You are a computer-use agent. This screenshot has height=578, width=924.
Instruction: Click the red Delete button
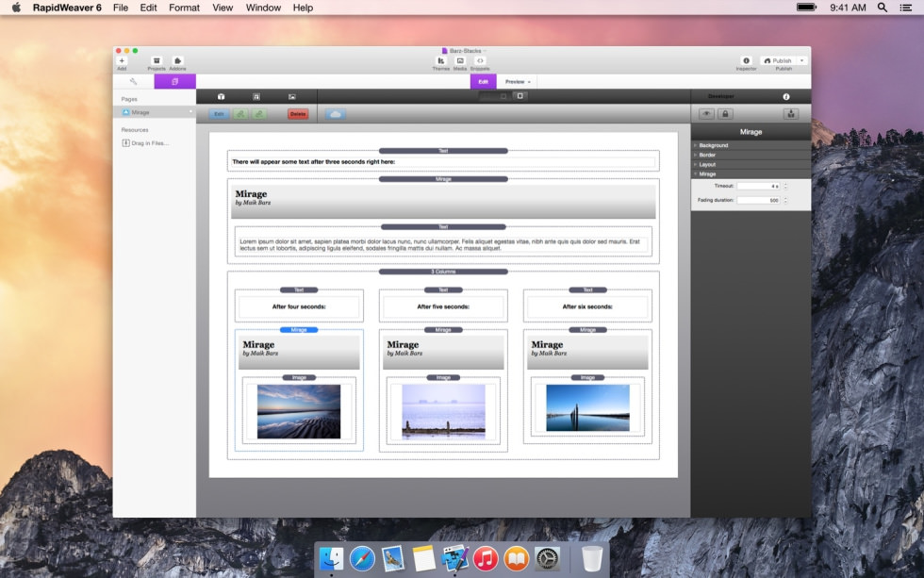[x=298, y=114]
